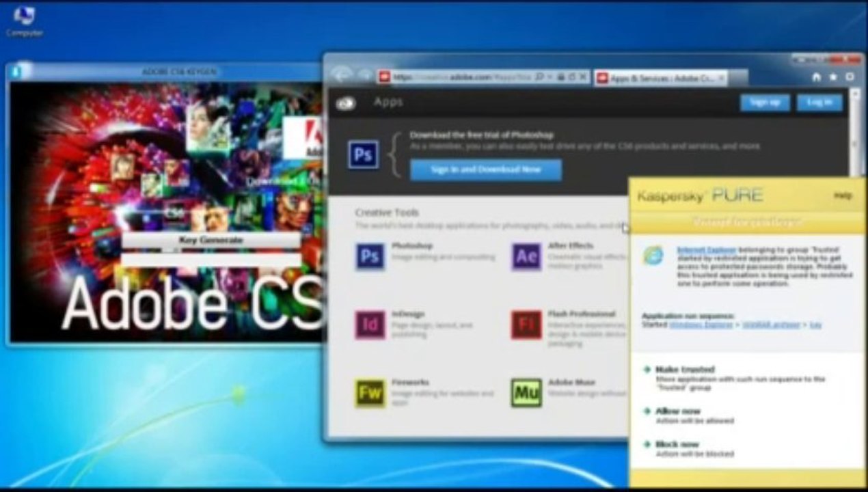Click the Internet Explorer icon in Kaspersky alert
Screen dimensions: 868x492
click(x=653, y=256)
